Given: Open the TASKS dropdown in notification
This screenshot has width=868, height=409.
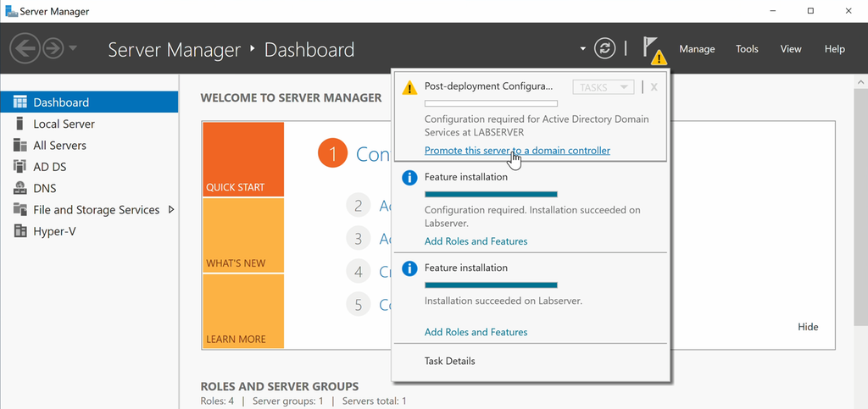Looking at the screenshot, I should (604, 87).
